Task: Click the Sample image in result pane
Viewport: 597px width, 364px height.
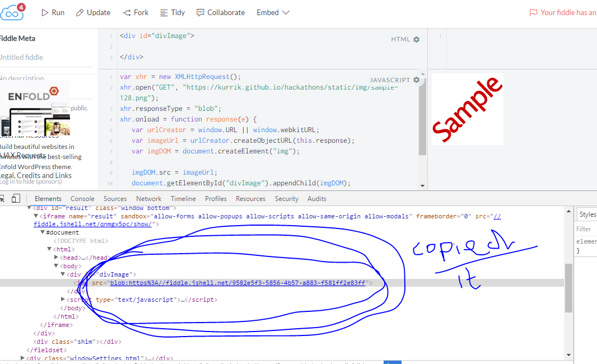Action: (468, 109)
